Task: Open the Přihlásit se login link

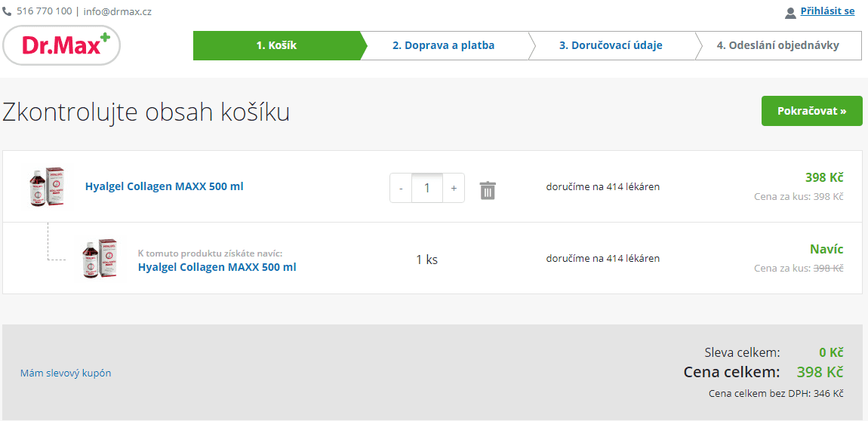Action: pyautogui.click(x=827, y=11)
